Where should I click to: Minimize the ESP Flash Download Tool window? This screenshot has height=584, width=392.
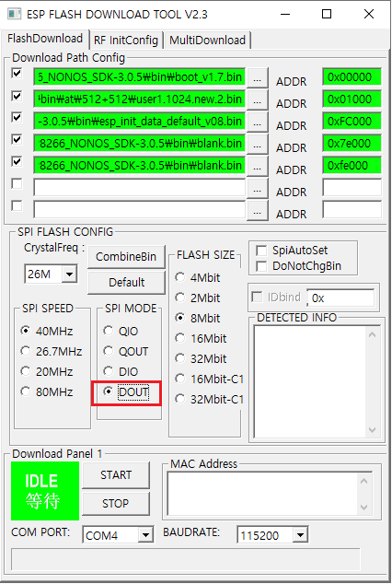click(285, 14)
